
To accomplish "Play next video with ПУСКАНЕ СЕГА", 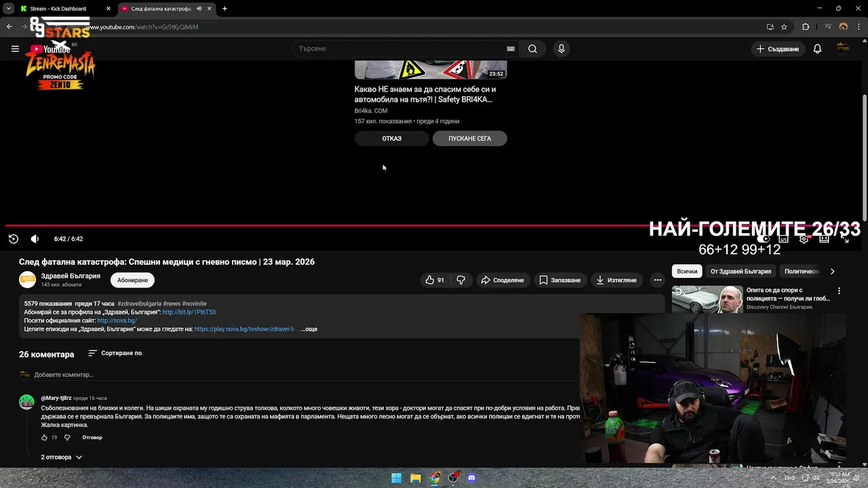I will tap(470, 138).
